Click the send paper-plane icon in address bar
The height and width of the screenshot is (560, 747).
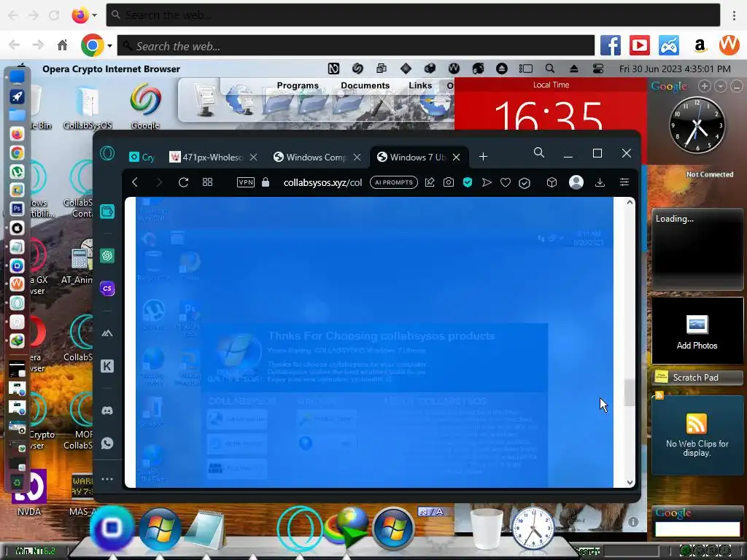pos(487,182)
